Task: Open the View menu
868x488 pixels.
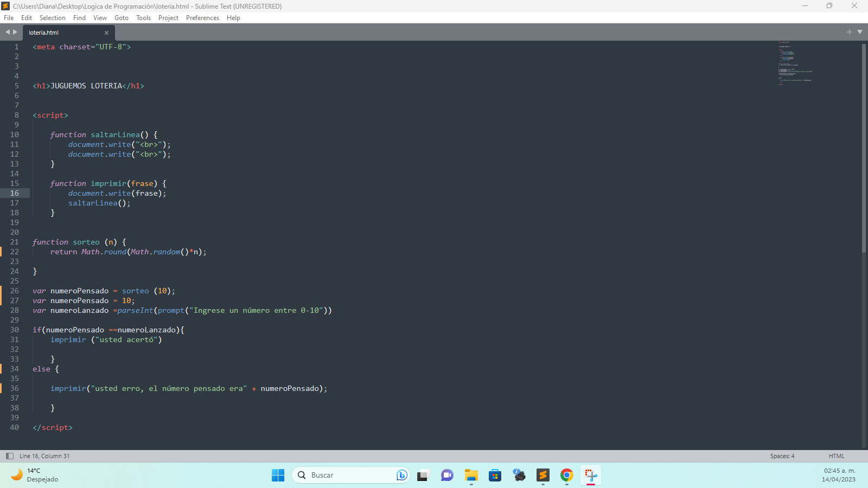Action: point(100,18)
